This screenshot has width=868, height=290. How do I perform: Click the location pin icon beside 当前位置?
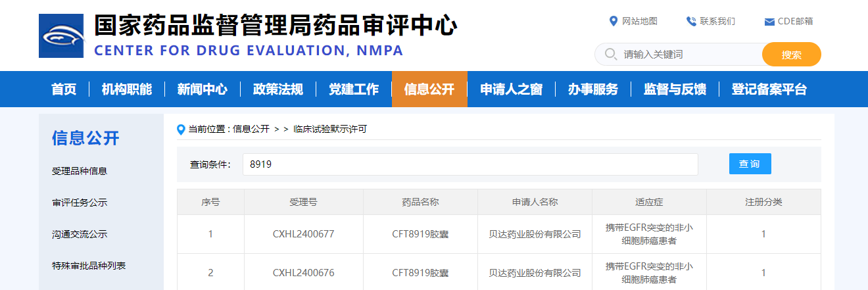tap(181, 130)
